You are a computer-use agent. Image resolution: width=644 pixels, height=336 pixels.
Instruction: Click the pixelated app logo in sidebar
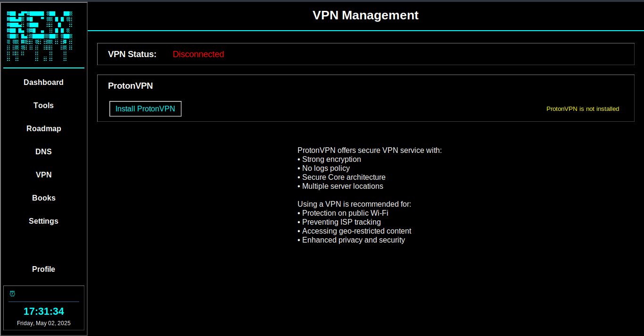click(40, 36)
